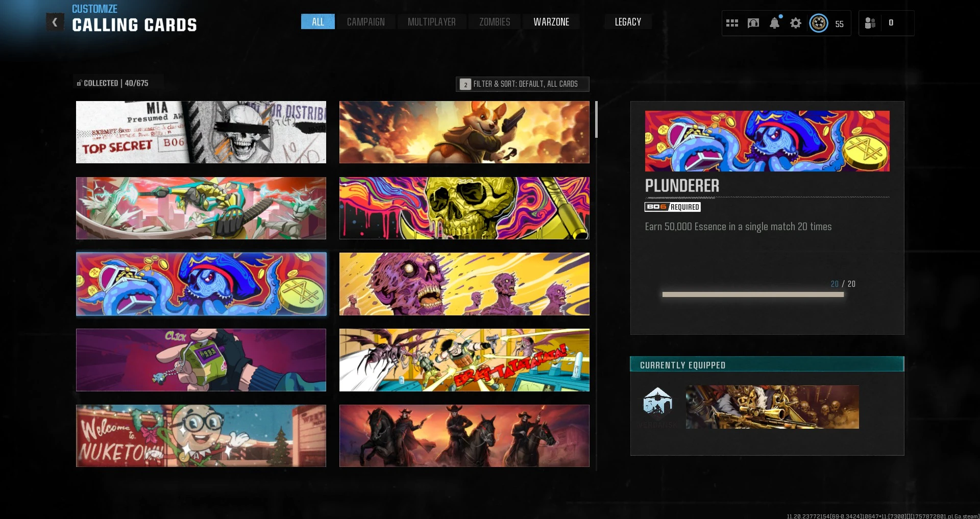Open settings gear icon
The image size is (980, 519).
pos(795,23)
